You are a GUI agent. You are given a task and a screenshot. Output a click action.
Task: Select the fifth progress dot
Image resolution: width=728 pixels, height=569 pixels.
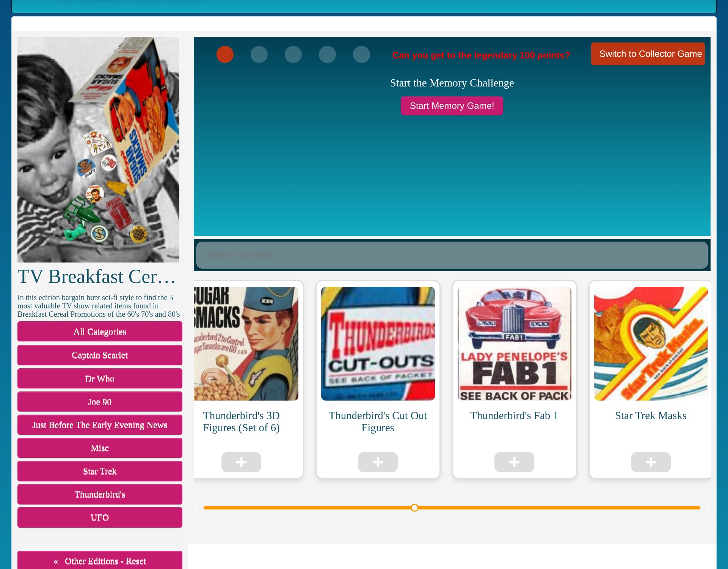[x=361, y=54]
